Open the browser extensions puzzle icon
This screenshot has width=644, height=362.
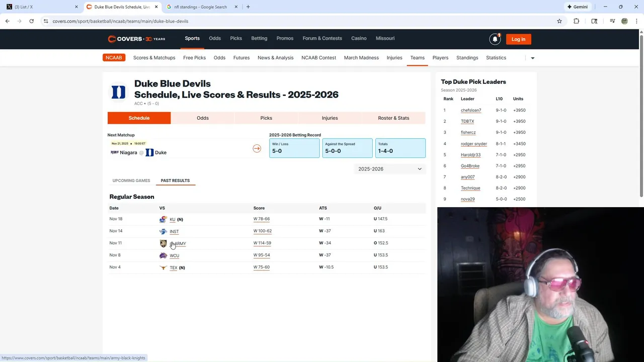(577, 21)
